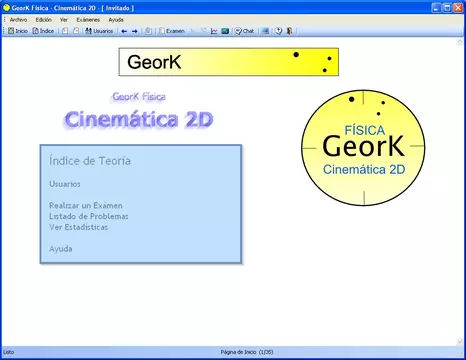This screenshot has width=466, height=360.
Task: Open the statistics chart icon
Action: pos(214,31)
